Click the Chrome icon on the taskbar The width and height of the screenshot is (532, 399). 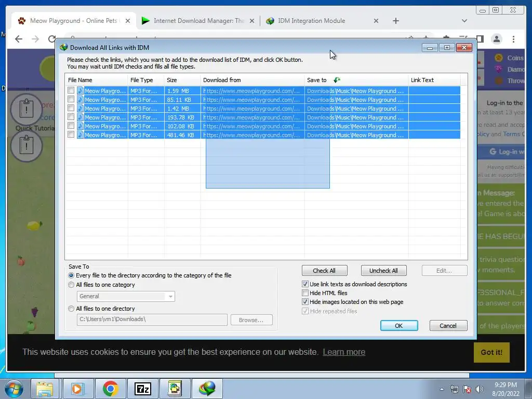tap(110, 389)
